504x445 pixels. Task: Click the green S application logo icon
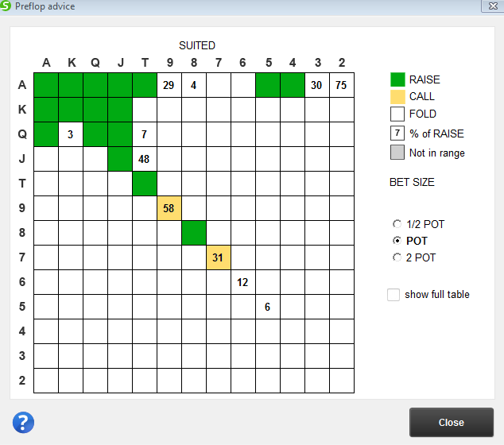(6, 6)
